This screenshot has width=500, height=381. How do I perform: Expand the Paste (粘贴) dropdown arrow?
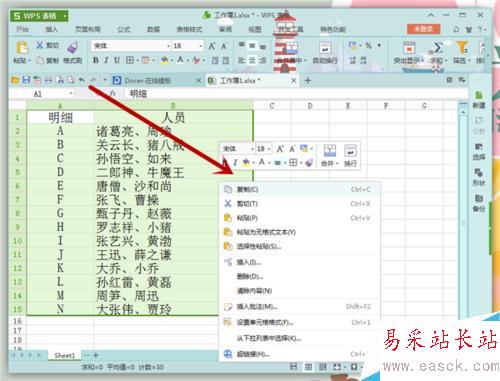tap(29, 61)
